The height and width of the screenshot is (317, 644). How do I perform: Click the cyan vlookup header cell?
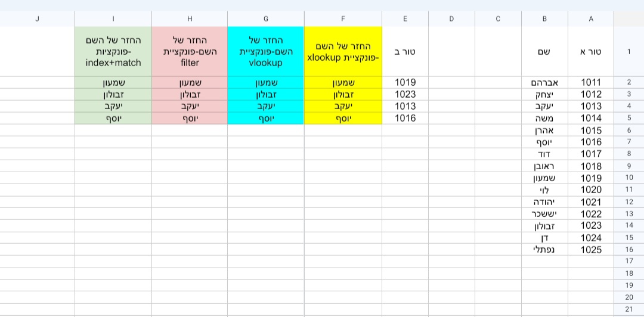point(266,51)
